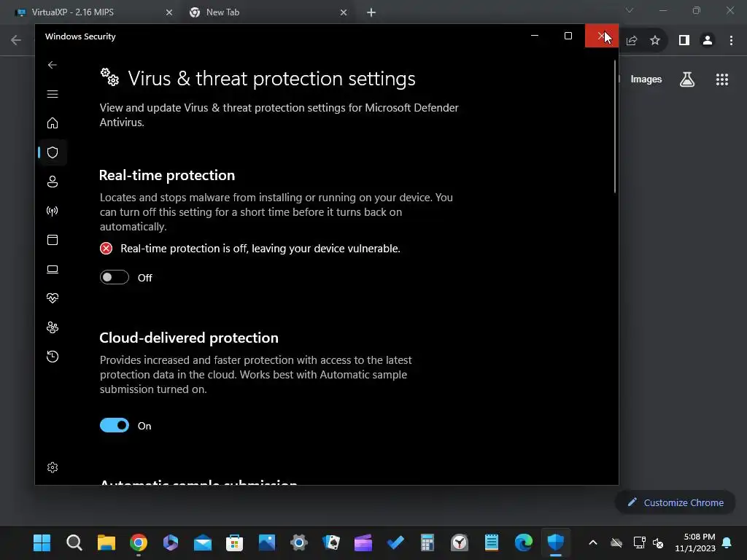Screen dimensions: 747x560
Task: Open the taskbar clock and date
Action: [694, 542]
